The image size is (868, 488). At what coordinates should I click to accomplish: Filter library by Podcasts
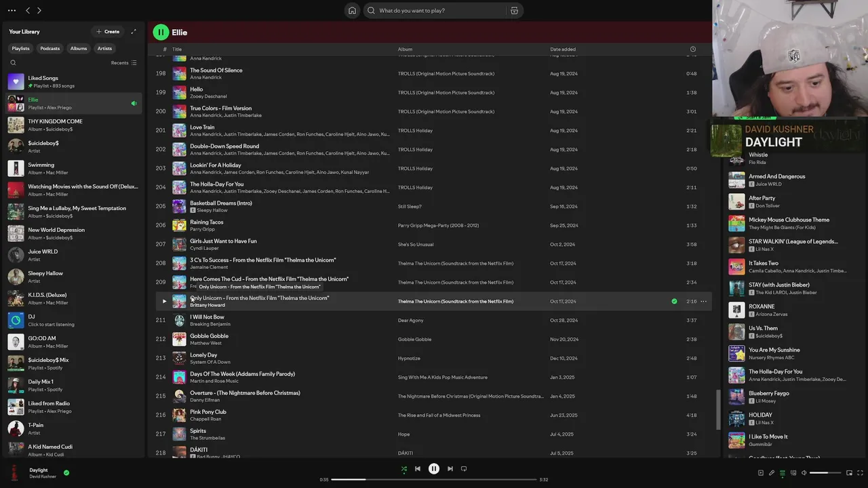[50, 48]
